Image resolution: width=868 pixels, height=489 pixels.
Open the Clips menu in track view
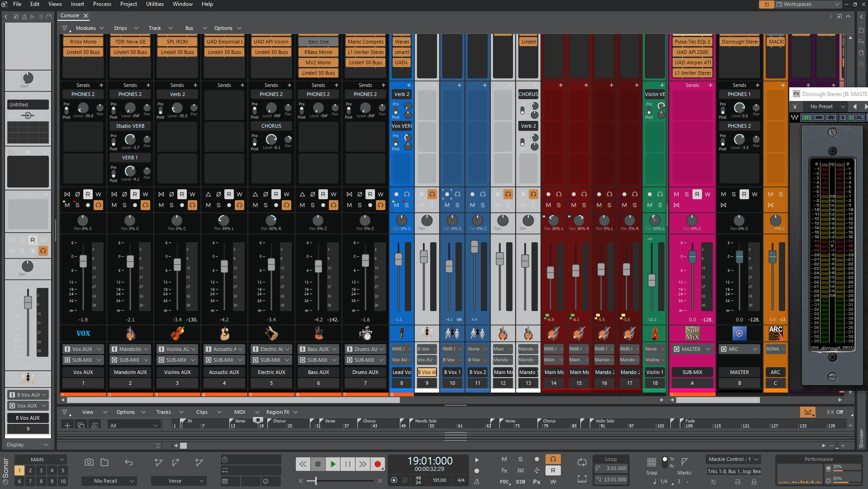pyautogui.click(x=209, y=412)
